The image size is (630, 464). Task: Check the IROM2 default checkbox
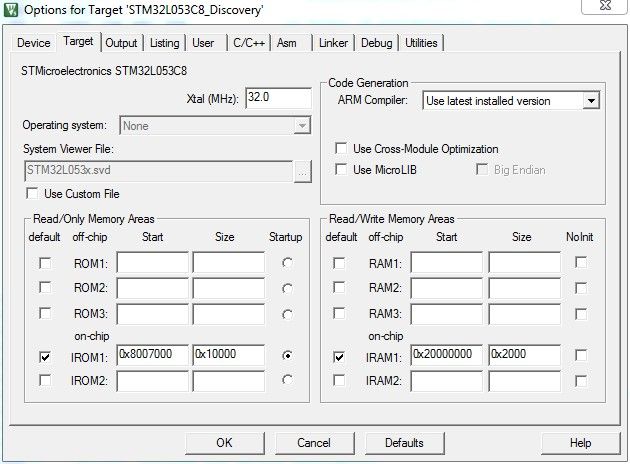coord(45,380)
